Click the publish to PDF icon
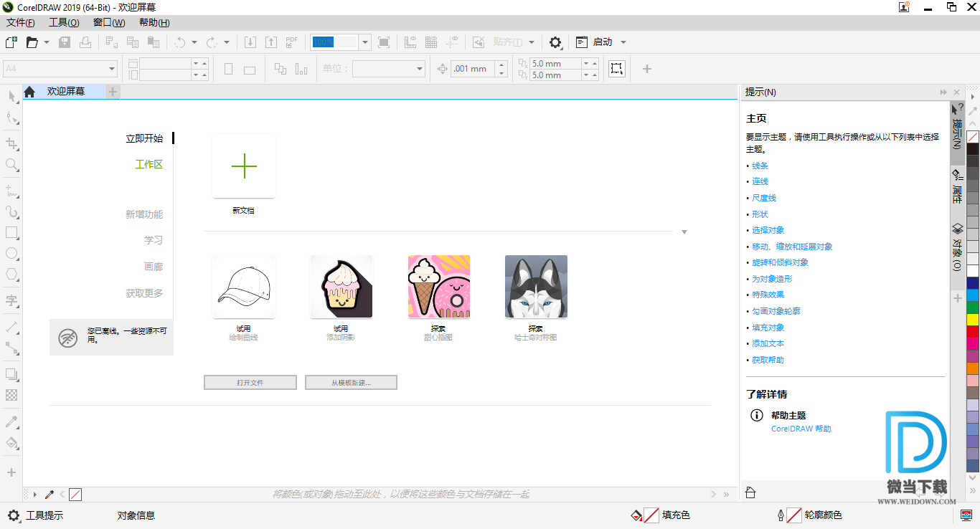Screen dimensions: 980x529 point(291,42)
